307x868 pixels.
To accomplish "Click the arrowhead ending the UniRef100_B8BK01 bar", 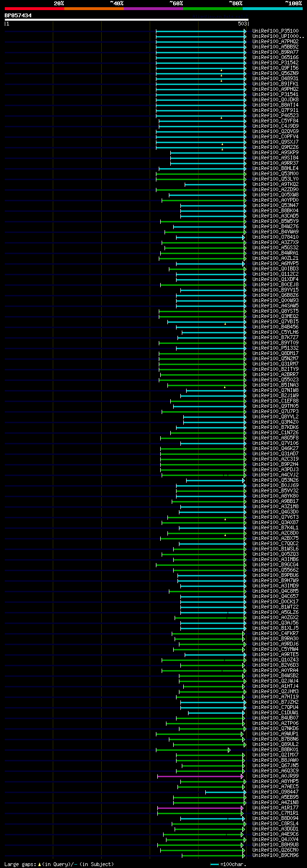I will [x=229, y=750].
